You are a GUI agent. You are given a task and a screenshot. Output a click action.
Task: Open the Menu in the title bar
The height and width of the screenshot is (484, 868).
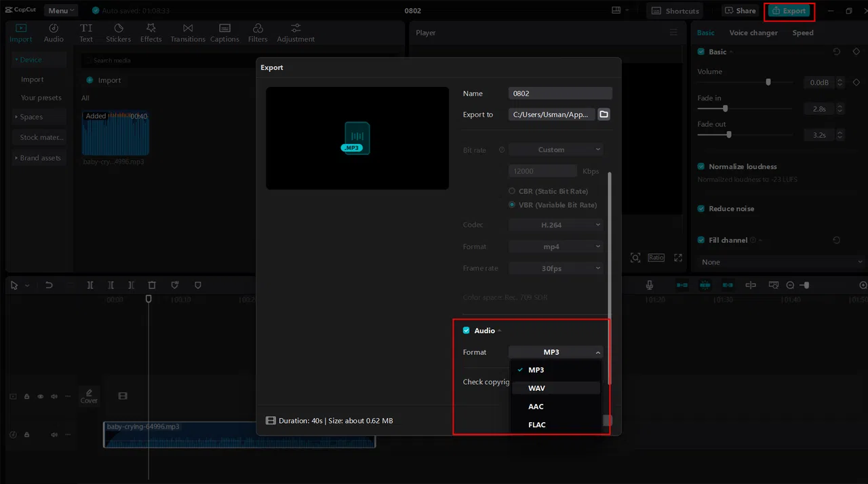[61, 10]
